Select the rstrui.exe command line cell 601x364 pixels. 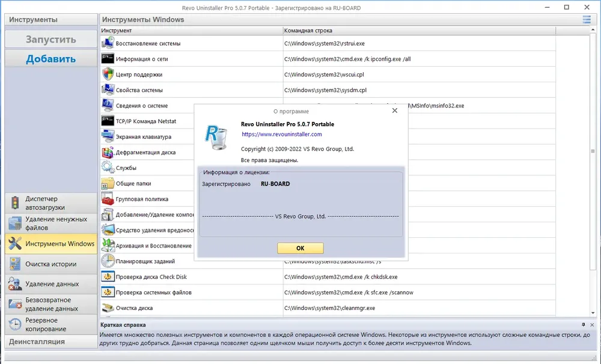click(x=419, y=43)
